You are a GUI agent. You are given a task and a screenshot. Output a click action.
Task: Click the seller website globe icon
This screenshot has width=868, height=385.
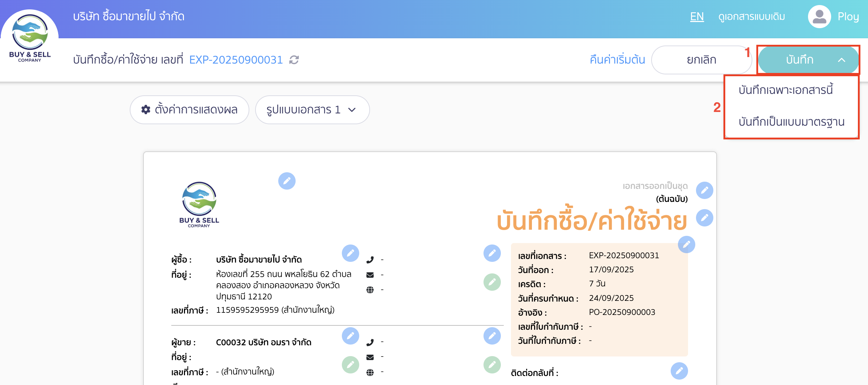(x=370, y=372)
